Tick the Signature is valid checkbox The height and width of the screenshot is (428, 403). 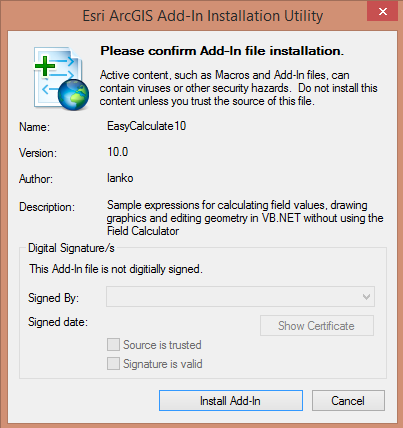pyautogui.click(x=113, y=364)
